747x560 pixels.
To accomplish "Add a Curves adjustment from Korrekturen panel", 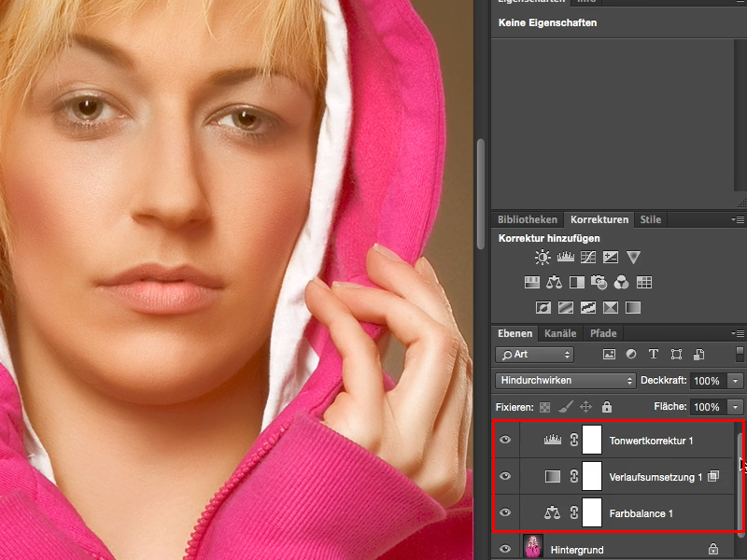I will (588, 258).
